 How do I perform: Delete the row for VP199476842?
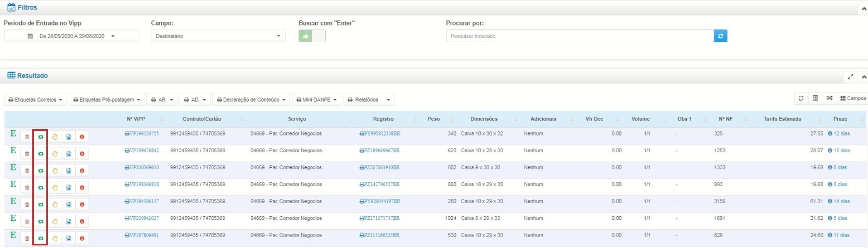(x=27, y=154)
